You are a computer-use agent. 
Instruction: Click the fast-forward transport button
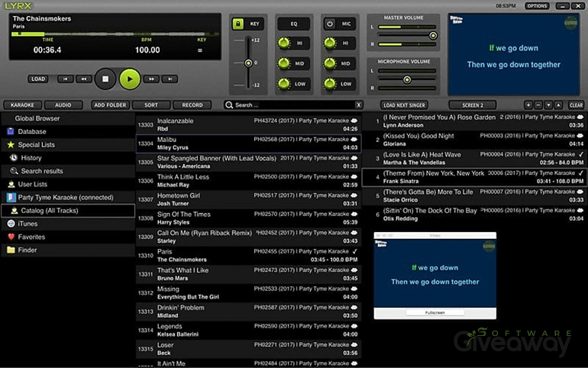point(152,79)
